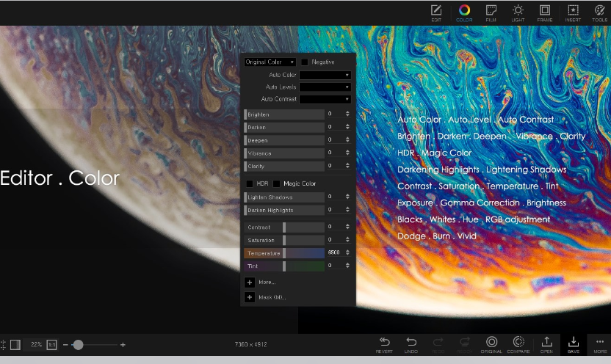The image size is (611, 364).
Task: Click the Vibrance slider bar
Action: point(284,153)
